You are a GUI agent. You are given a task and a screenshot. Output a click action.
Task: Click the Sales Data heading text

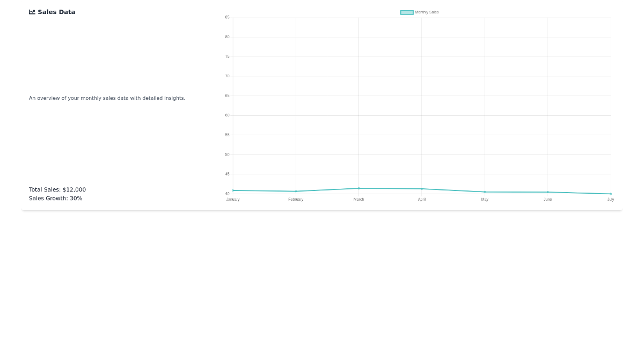pos(56,12)
